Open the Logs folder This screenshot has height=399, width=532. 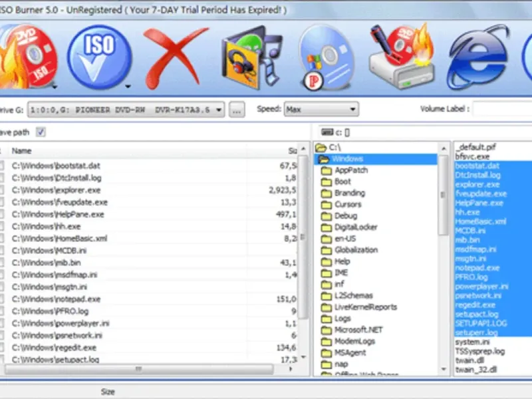pos(336,319)
